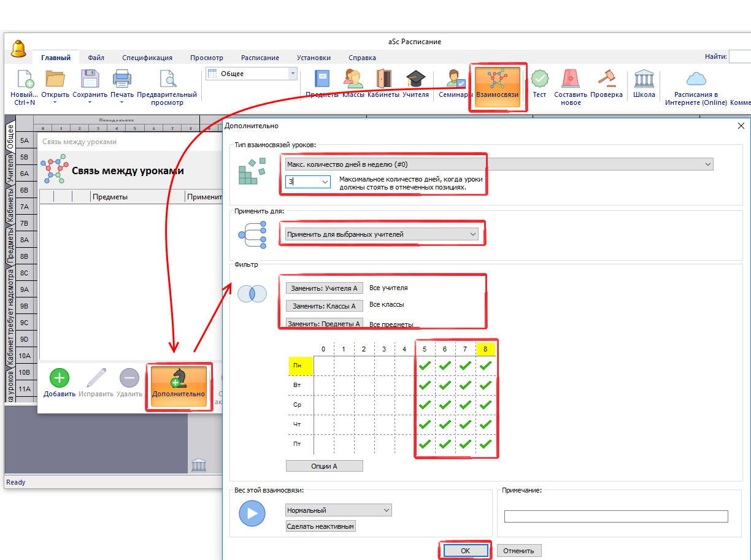Toggle the Пн period 5 checkmark cell

click(x=425, y=366)
